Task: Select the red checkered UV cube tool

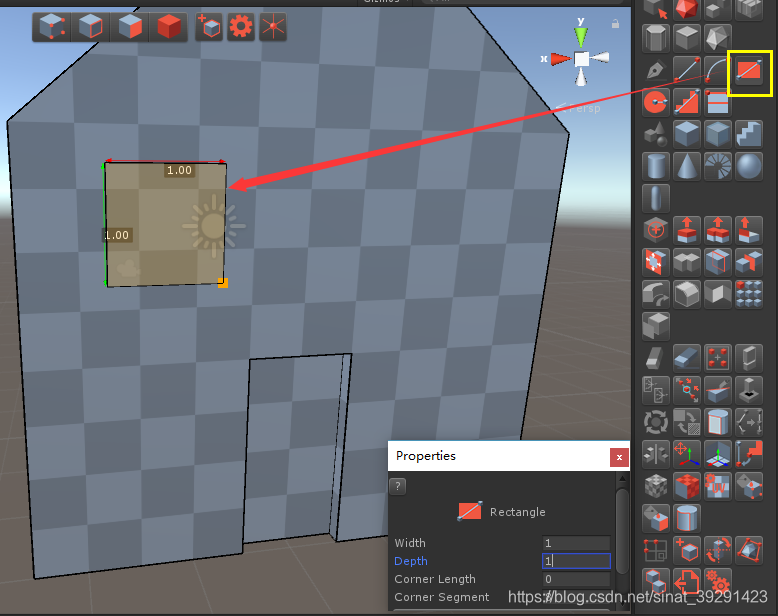Action: click(x=687, y=486)
